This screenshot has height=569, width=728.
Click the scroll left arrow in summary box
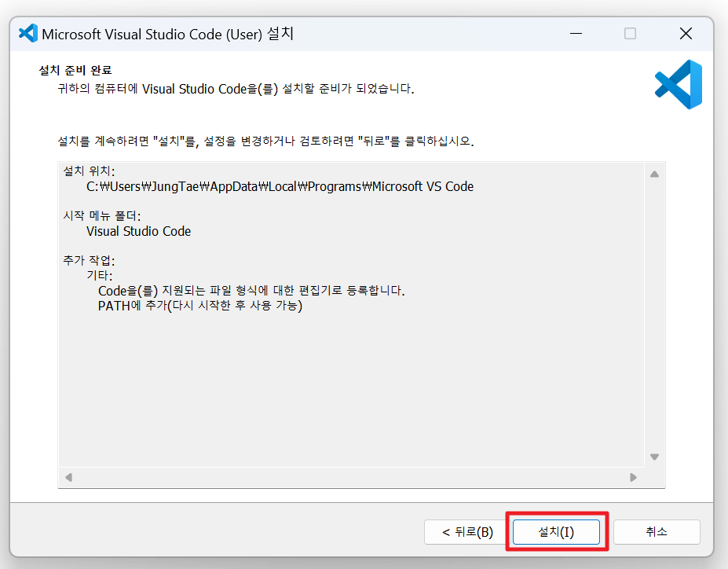click(x=68, y=478)
